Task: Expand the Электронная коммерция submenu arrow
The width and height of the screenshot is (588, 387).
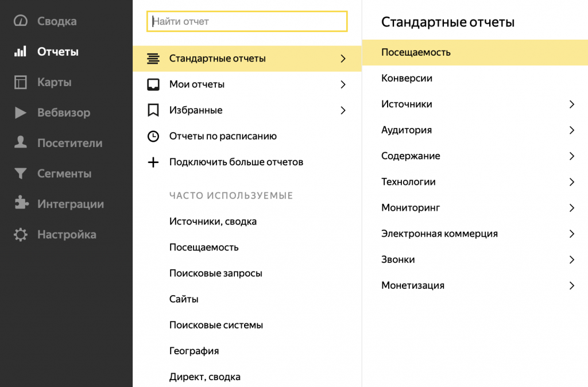Action: point(571,234)
